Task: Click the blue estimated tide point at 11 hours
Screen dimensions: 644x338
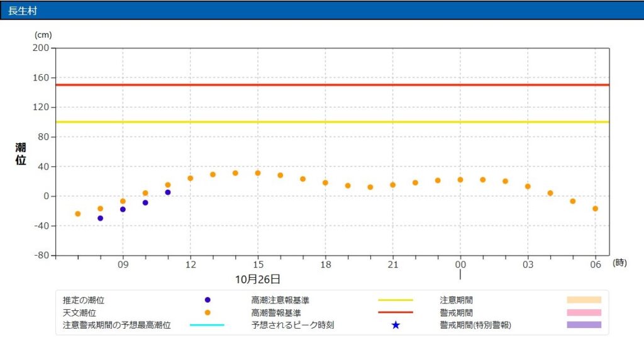Action: coord(167,192)
